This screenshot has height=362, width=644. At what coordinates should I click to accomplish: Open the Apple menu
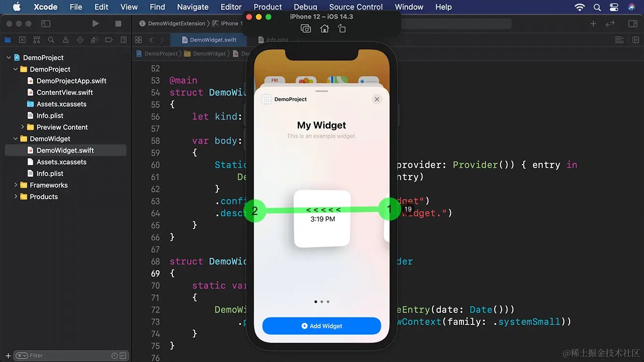(16, 7)
